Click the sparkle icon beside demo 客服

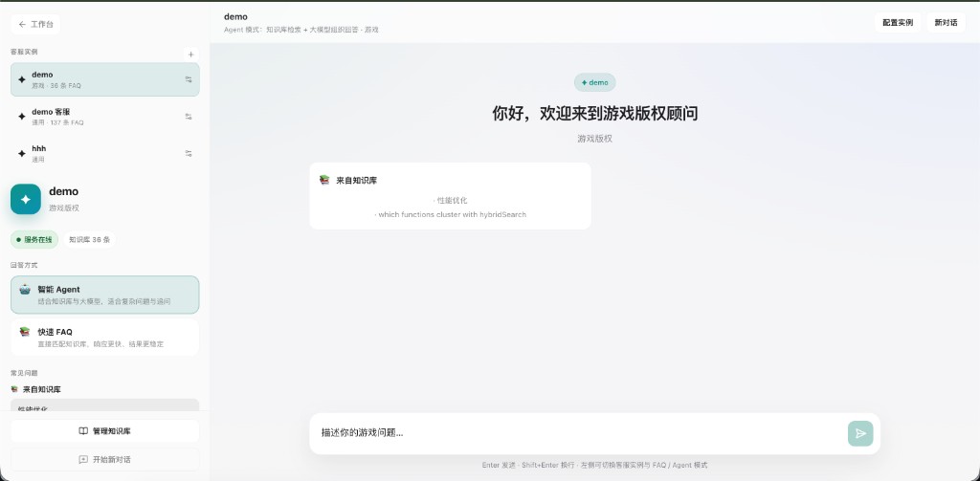coord(22,117)
